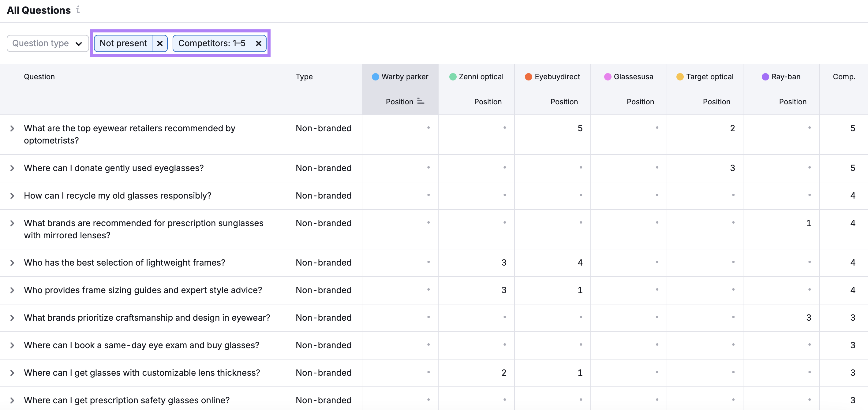Expand the frame sizing guides question row
The width and height of the screenshot is (868, 410).
tap(12, 290)
